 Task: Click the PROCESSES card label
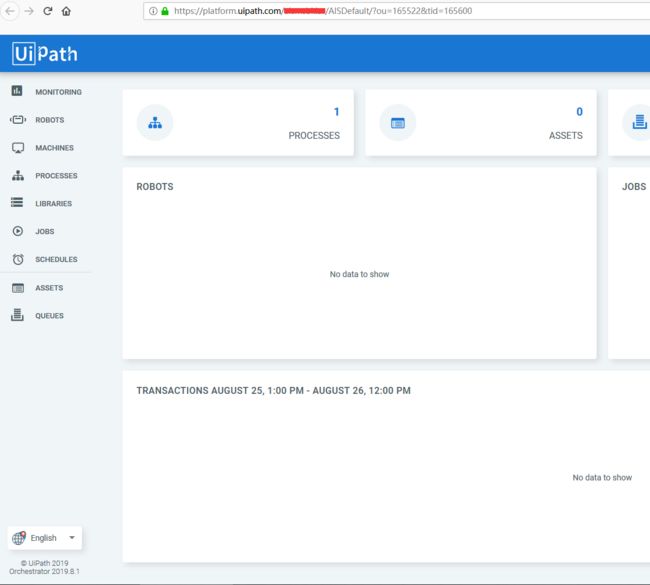point(314,136)
